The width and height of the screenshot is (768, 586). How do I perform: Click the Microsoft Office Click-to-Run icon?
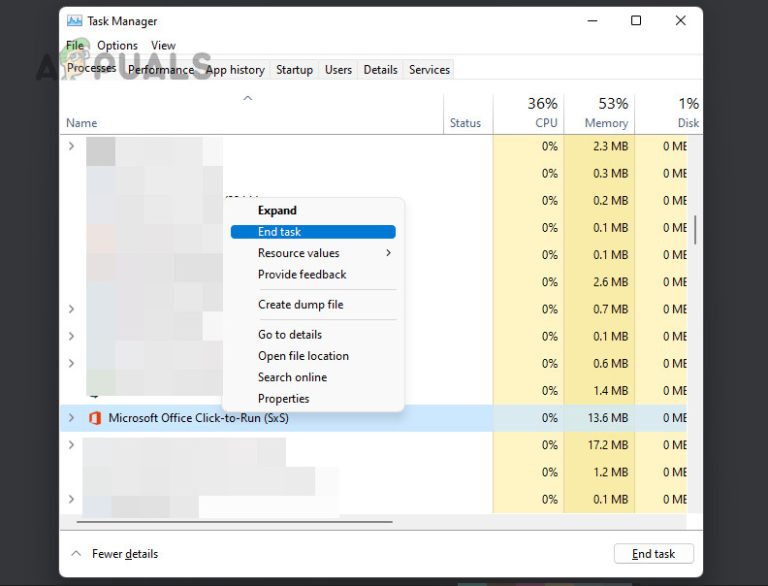[95, 418]
